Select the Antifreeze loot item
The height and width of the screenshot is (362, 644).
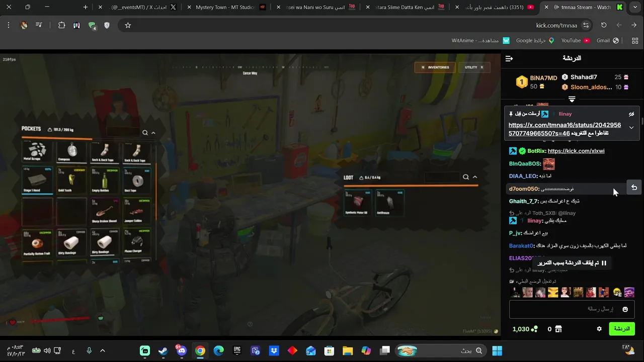[390, 203]
